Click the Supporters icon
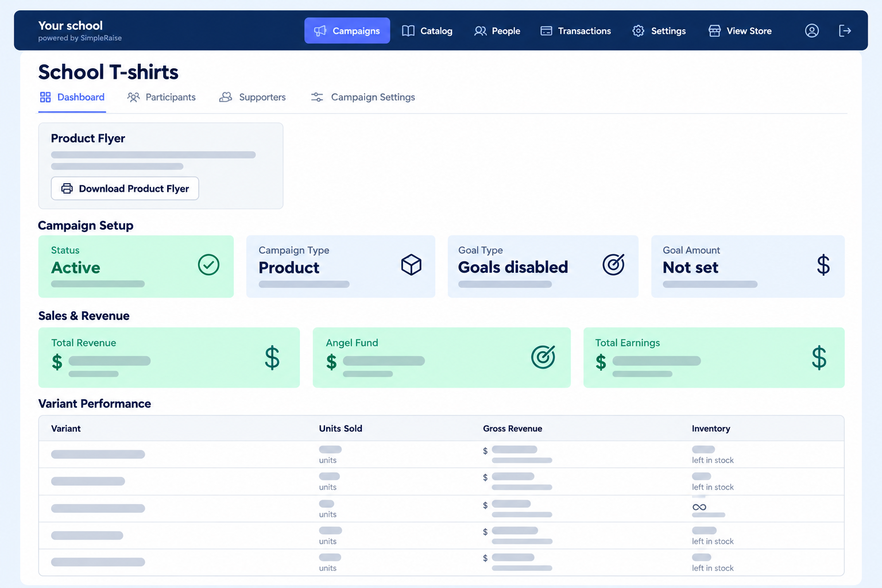This screenshot has width=882, height=588. 226,97
